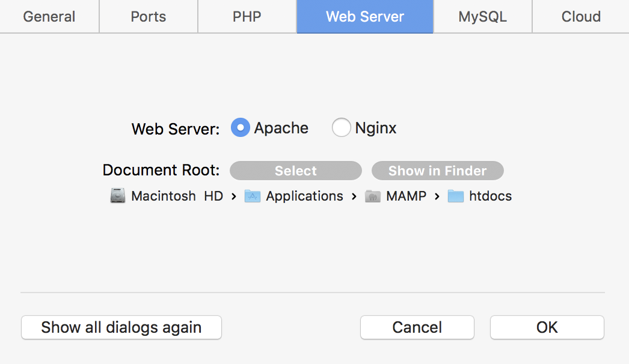
Task: Open the Ports tab
Action: pos(148,17)
